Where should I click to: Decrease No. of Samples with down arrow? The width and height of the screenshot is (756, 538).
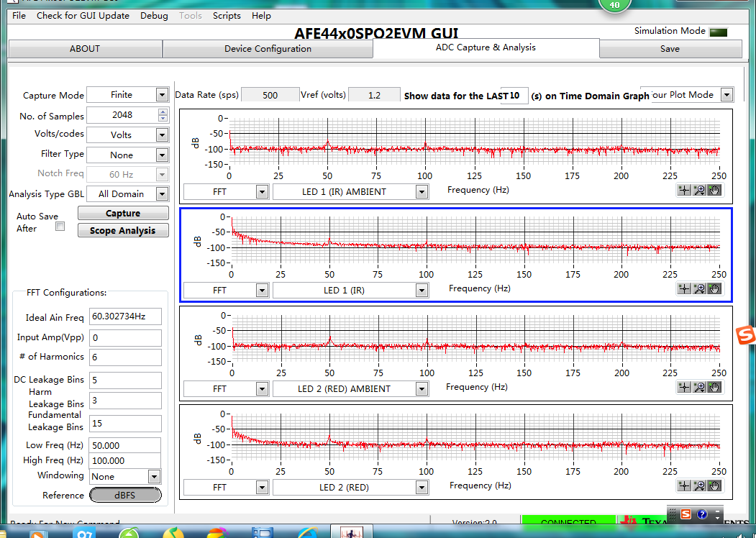(x=163, y=118)
